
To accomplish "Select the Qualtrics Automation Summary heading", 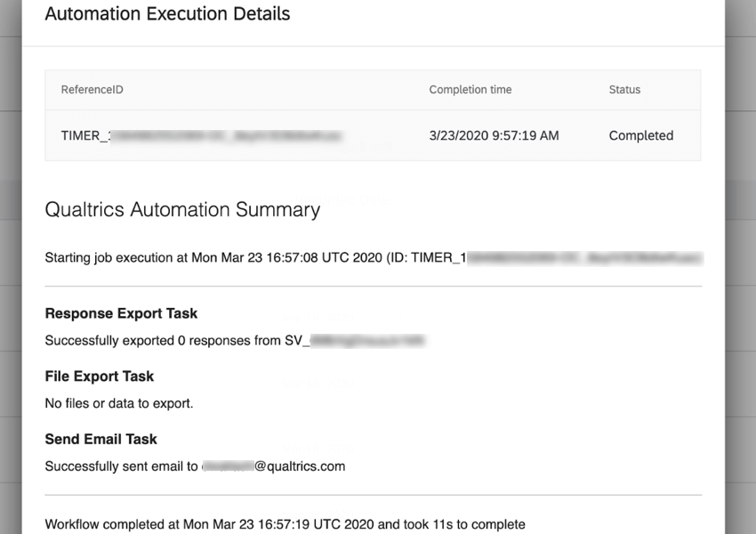I will pos(182,209).
